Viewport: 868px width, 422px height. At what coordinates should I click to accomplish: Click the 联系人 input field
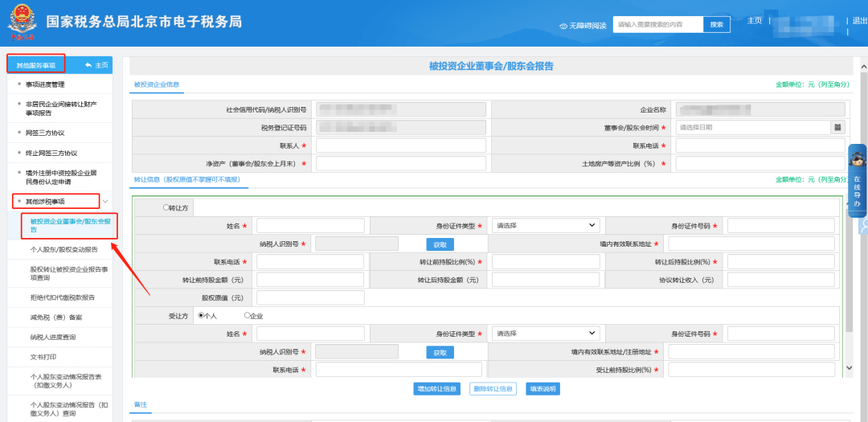(x=400, y=145)
